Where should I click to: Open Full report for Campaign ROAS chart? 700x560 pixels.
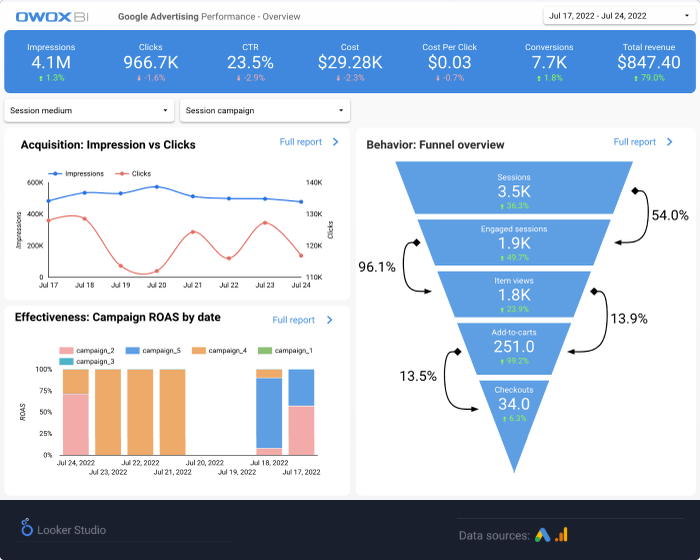coord(293,320)
